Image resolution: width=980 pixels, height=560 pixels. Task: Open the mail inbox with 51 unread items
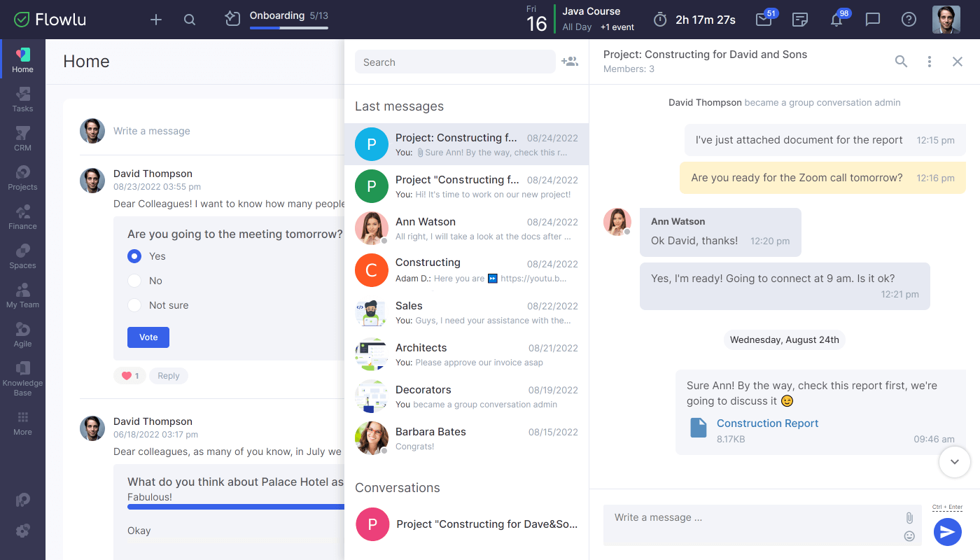point(763,20)
